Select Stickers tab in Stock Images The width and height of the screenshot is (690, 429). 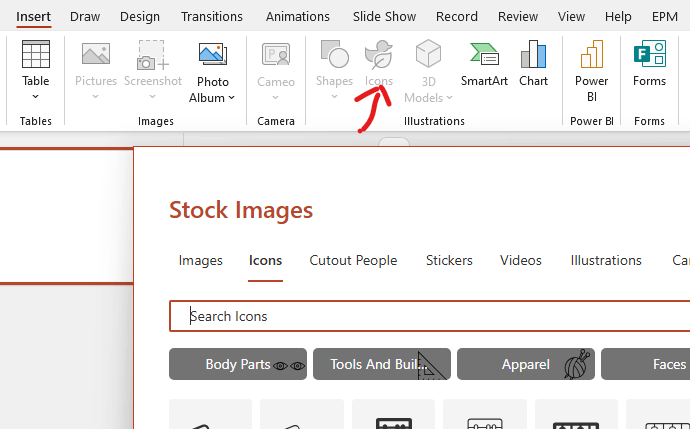449,260
